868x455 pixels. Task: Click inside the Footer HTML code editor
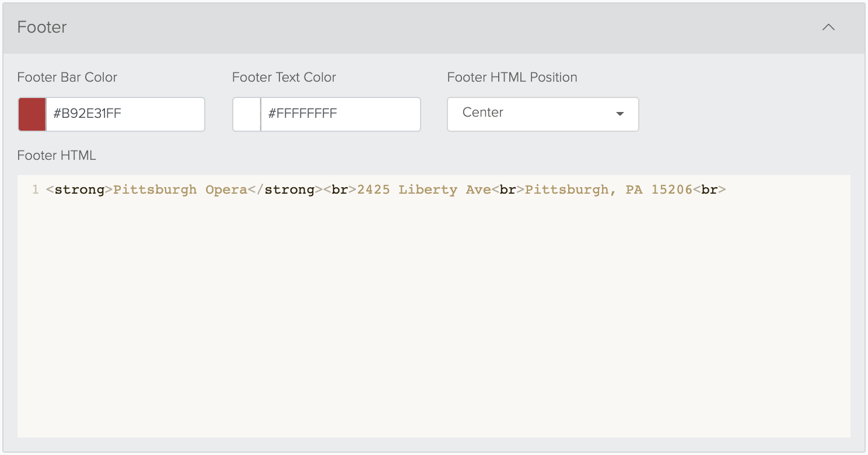(x=434, y=306)
